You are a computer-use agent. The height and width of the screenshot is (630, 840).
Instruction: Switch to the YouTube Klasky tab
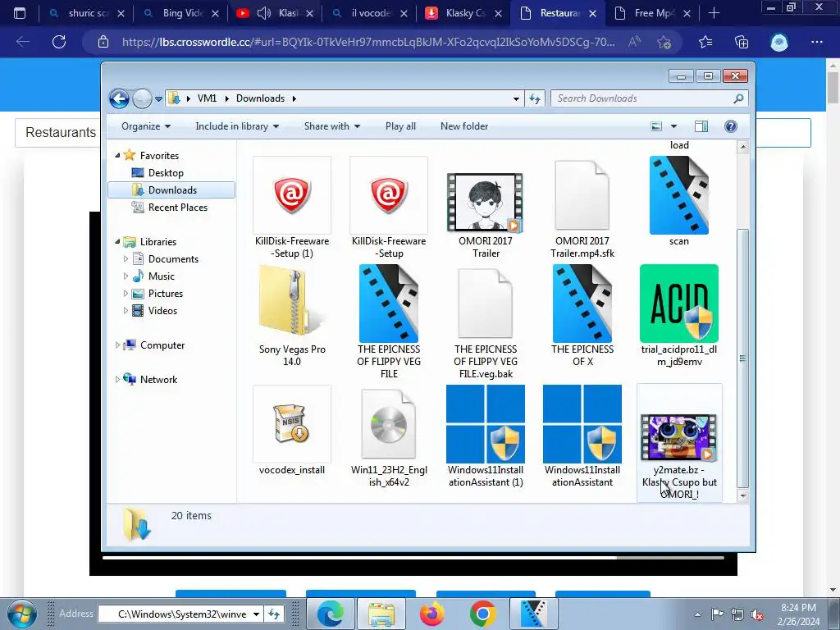(275, 13)
